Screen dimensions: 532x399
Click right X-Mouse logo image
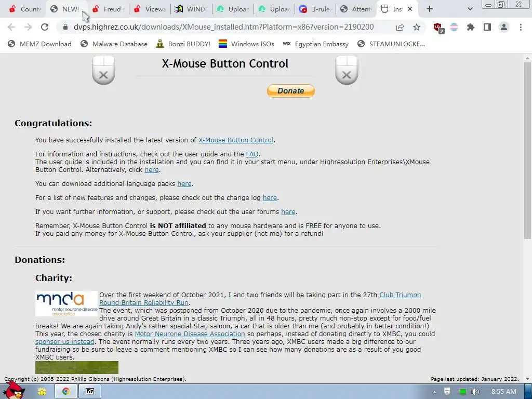point(347,70)
